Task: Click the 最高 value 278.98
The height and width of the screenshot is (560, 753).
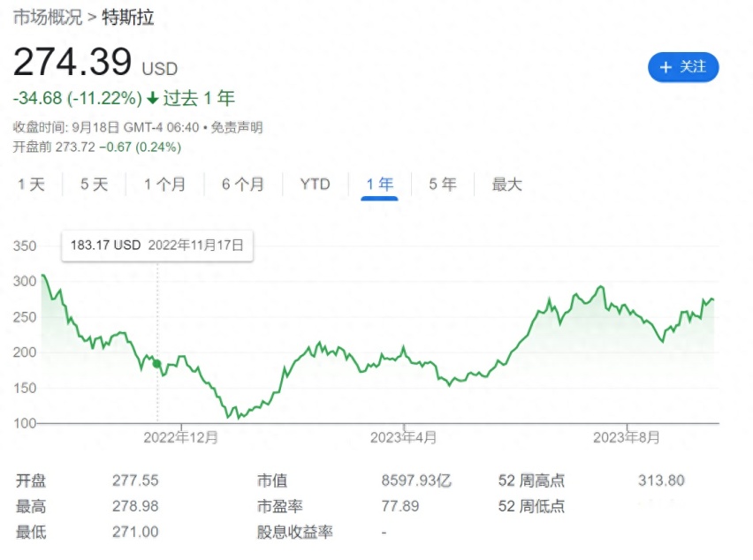Action: 135,506
